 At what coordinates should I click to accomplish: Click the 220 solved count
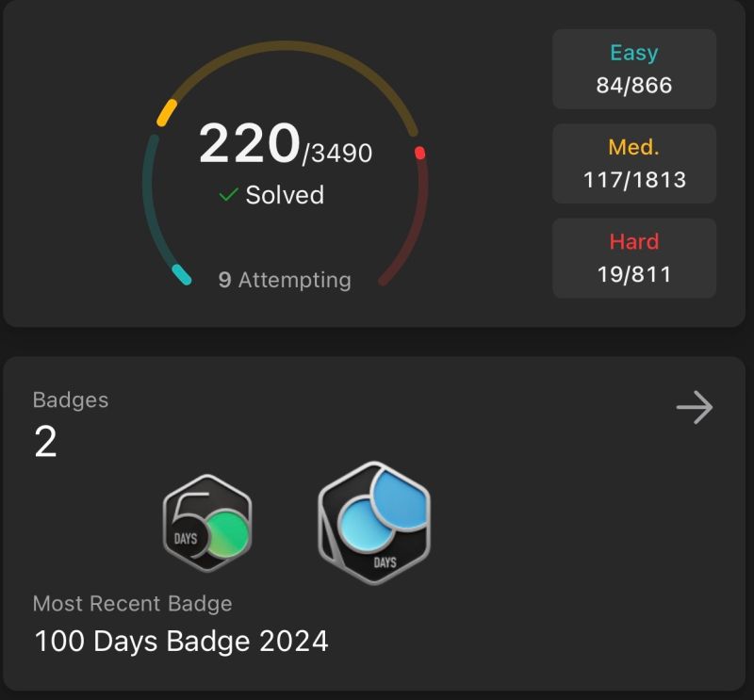pyautogui.click(x=250, y=143)
